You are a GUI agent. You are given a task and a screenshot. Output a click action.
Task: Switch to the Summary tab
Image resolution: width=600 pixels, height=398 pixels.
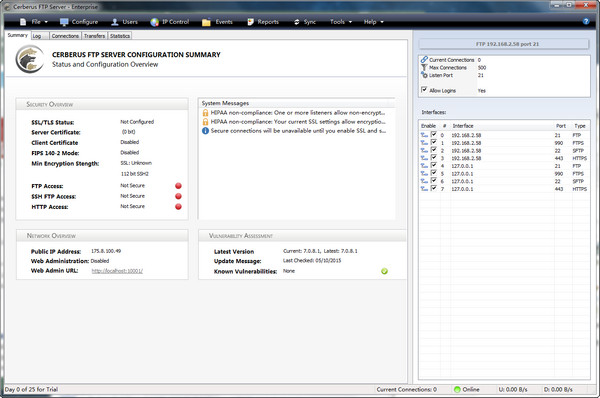click(x=18, y=35)
